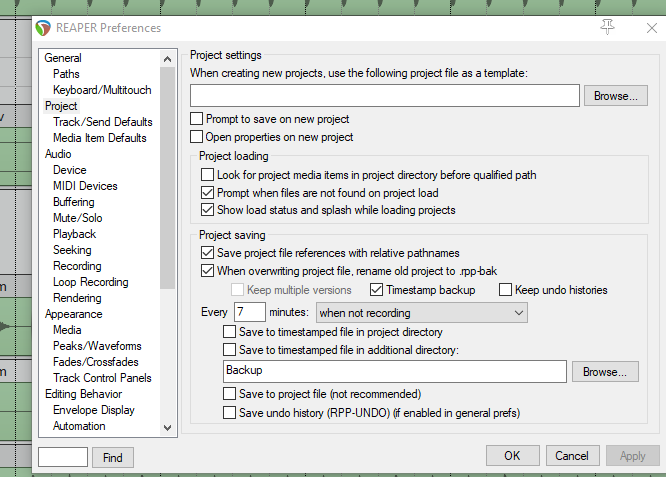Click the OK button
Screen dimensions: 666x477
pyautogui.click(x=513, y=456)
